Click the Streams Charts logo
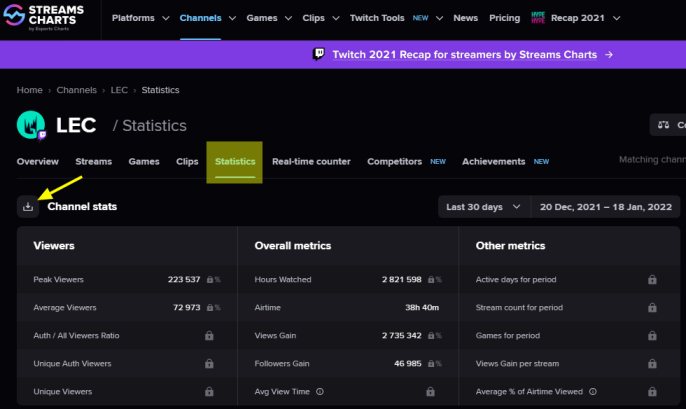The height and width of the screenshot is (409, 686). (43, 17)
